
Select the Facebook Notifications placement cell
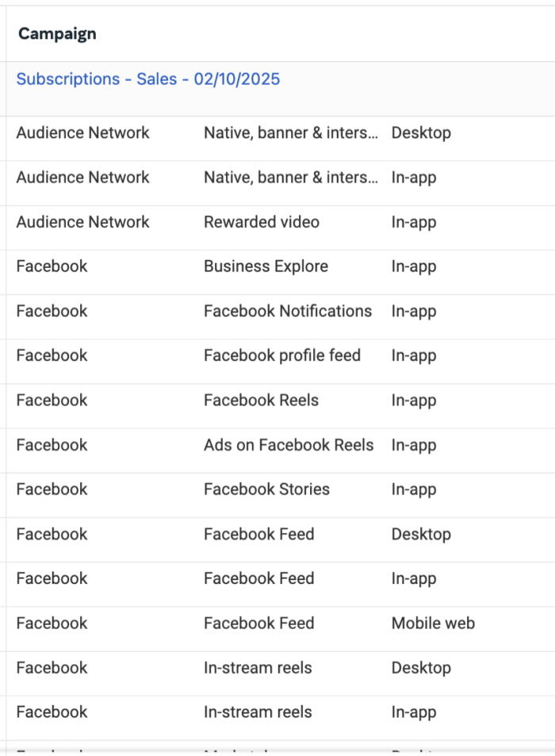tap(288, 312)
